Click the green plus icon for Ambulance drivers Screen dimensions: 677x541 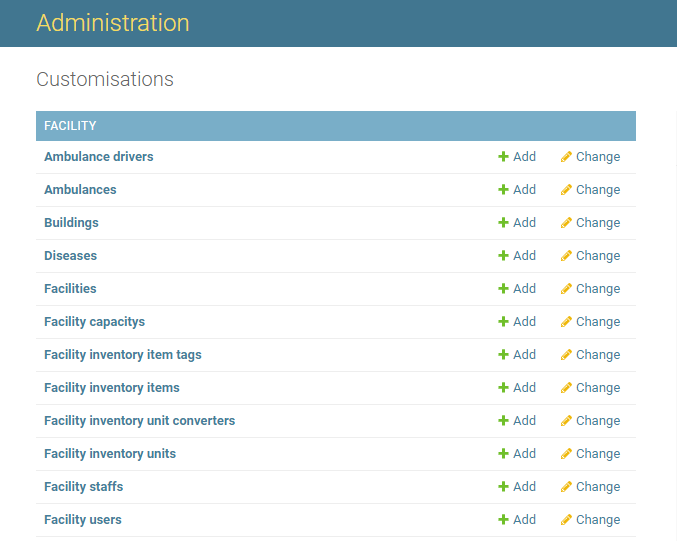[x=503, y=156]
